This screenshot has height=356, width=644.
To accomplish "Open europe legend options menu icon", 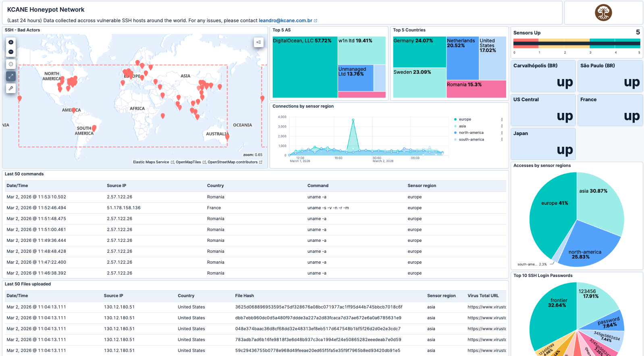I will point(502,119).
